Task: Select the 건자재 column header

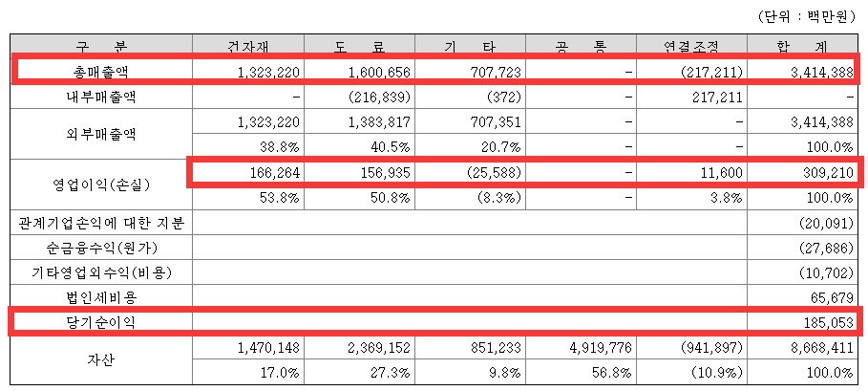Action: coord(248,47)
